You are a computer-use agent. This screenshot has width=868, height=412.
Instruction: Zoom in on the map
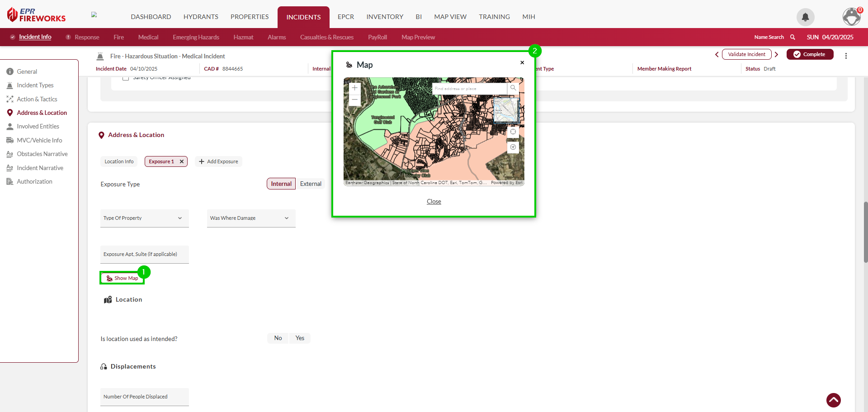pyautogui.click(x=355, y=88)
